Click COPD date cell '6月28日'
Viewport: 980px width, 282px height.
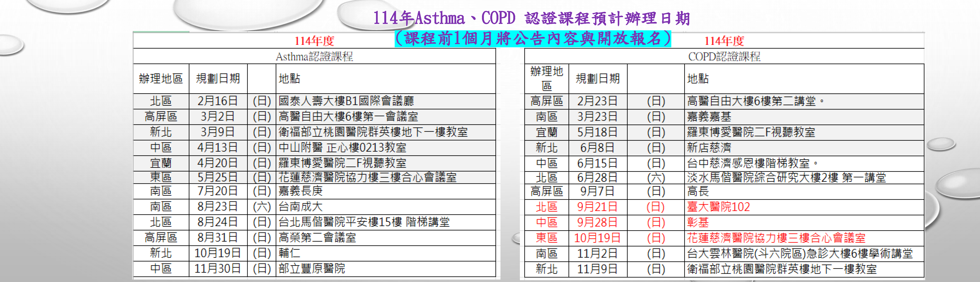point(597,177)
